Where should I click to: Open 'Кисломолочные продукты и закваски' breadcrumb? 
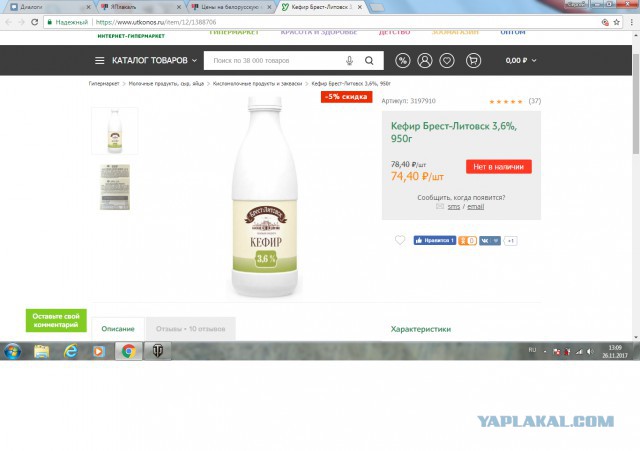(x=258, y=84)
